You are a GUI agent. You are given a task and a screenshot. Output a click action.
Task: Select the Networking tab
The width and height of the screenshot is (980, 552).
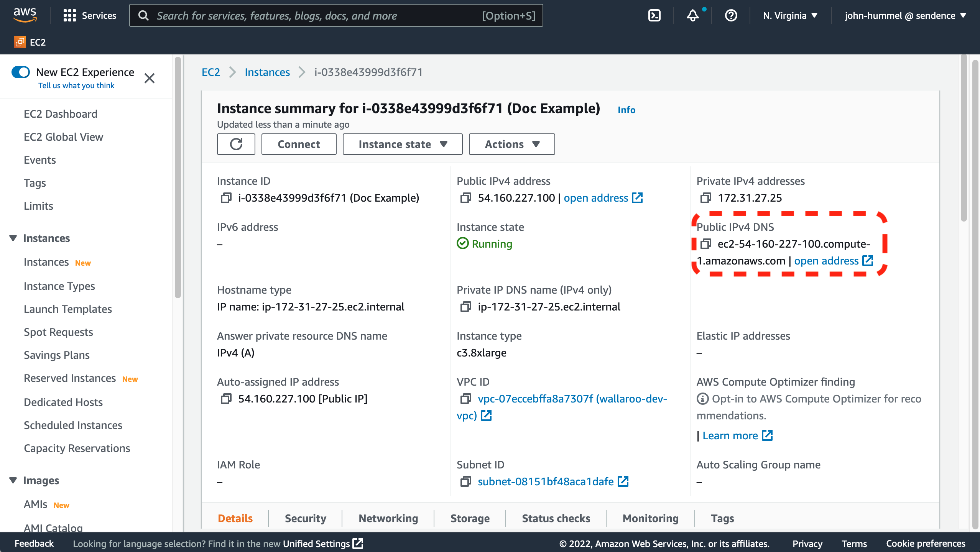click(388, 517)
